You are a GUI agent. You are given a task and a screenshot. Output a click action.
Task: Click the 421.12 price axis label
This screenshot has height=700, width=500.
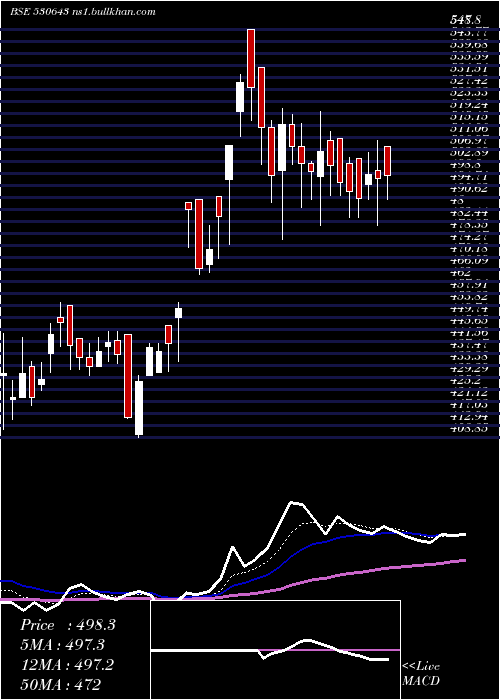468,393
